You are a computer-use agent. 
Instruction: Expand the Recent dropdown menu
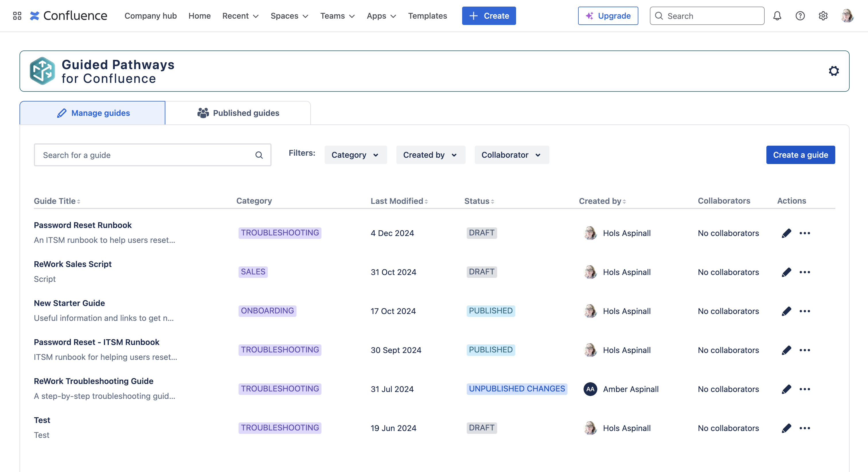240,16
